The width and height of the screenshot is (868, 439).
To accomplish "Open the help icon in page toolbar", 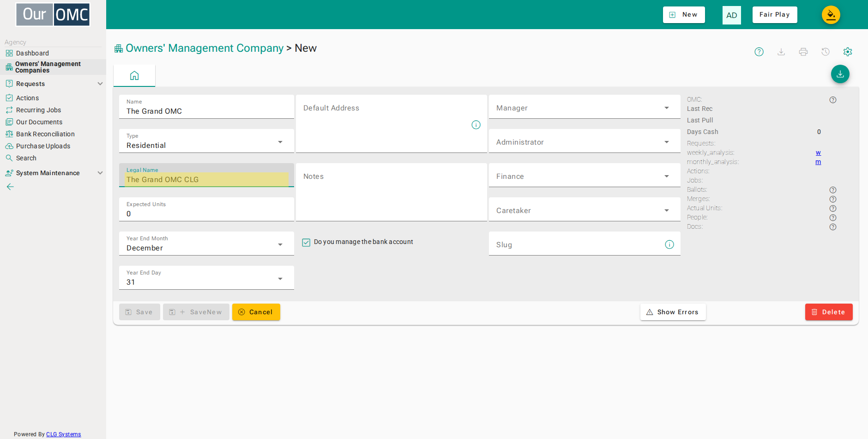I will tap(759, 52).
